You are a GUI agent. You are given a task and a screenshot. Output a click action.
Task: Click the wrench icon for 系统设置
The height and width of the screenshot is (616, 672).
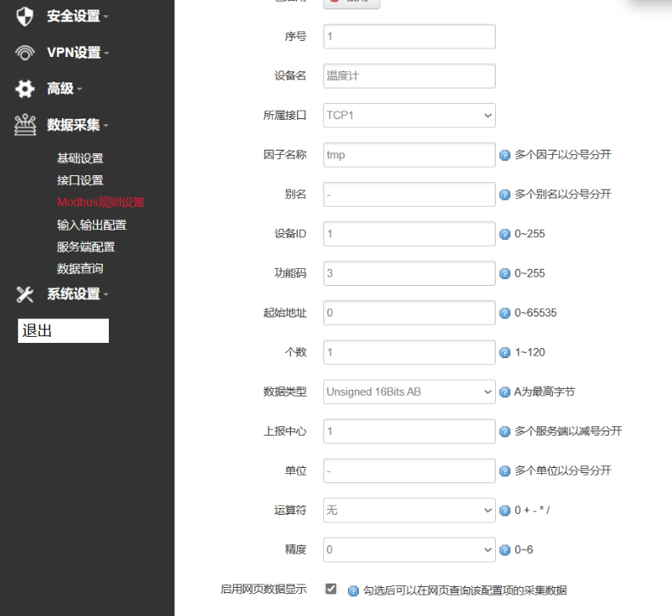click(25, 294)
